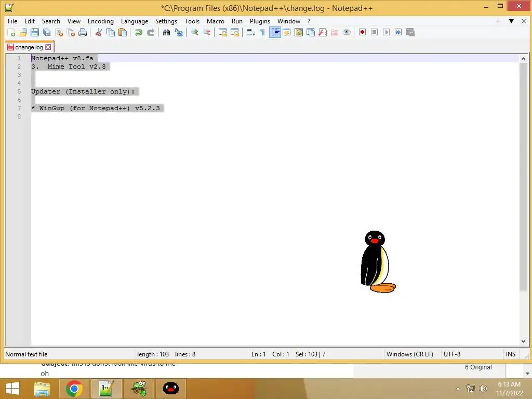Toggle INS insert mode in status bar

point(511,354)
